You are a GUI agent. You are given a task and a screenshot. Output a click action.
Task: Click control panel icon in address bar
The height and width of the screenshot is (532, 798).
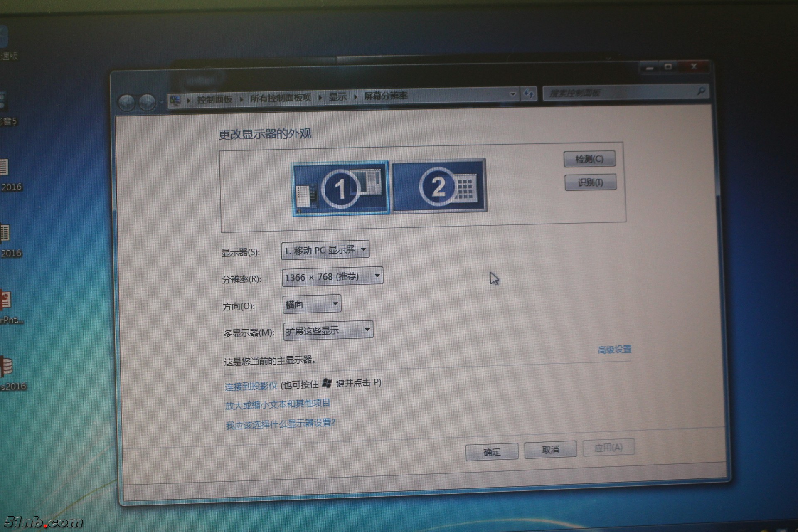(175, 100)
